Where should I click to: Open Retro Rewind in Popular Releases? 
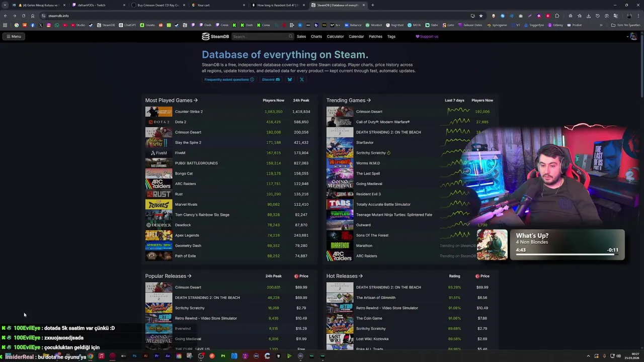[x=206, y=318]
